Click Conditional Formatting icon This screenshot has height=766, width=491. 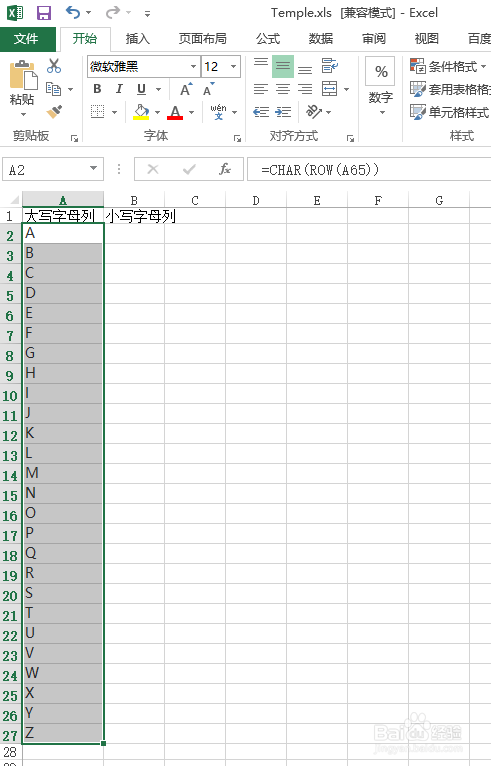click(x=418, y=65)
